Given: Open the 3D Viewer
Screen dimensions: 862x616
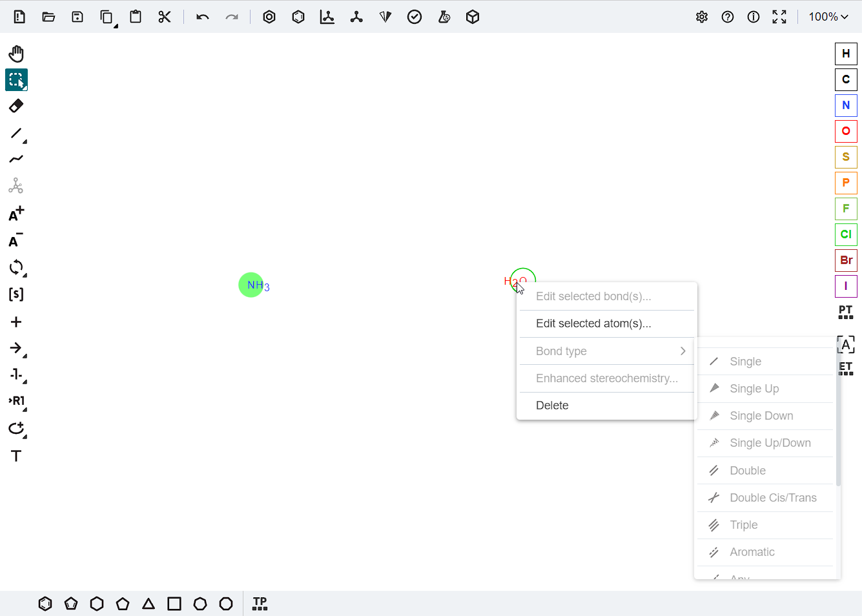Looking at the screenshot, I should (473, 17).
